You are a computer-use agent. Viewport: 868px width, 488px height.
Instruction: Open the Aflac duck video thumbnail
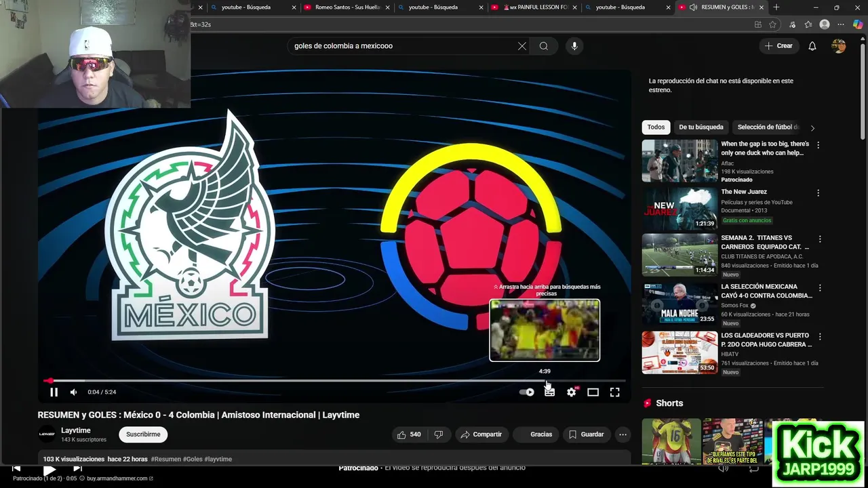[679, 161]
